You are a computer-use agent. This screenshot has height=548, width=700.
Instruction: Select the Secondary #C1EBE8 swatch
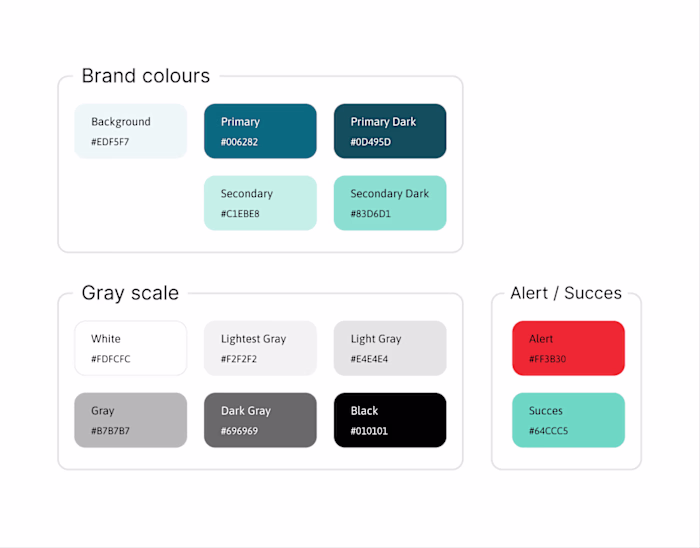260,203
